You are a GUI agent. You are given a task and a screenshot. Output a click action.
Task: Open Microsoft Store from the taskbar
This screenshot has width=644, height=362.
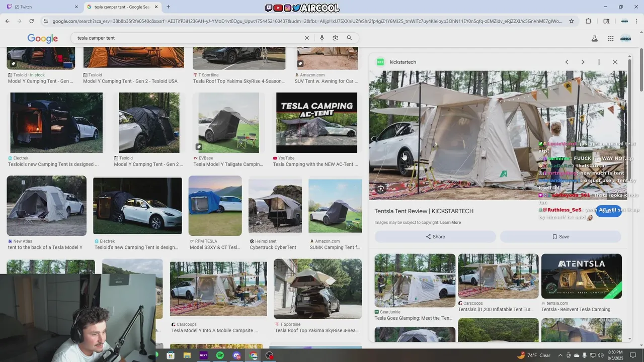tap(171, 355)
